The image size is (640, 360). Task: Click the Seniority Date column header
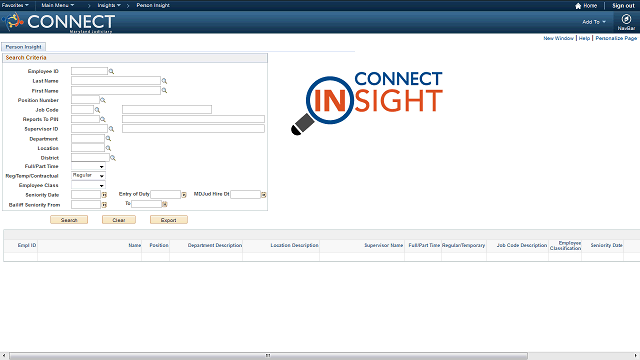point(607,245)
